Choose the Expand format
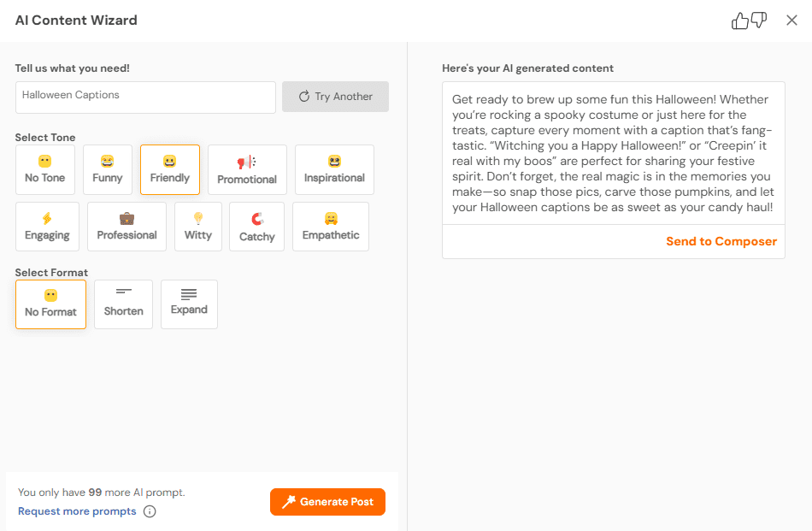This screenshot has width=812, height=531. tap(189, 304)
